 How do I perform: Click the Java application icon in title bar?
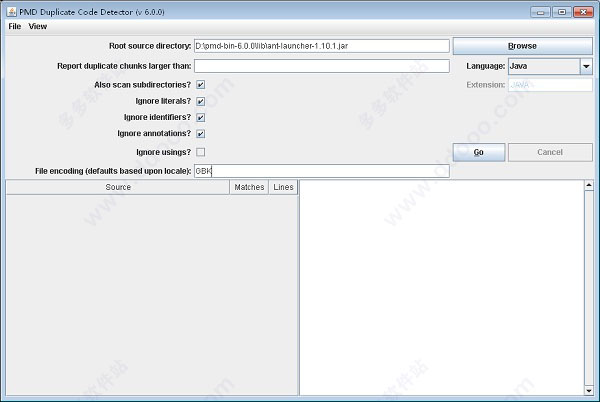tap(11, 12)
